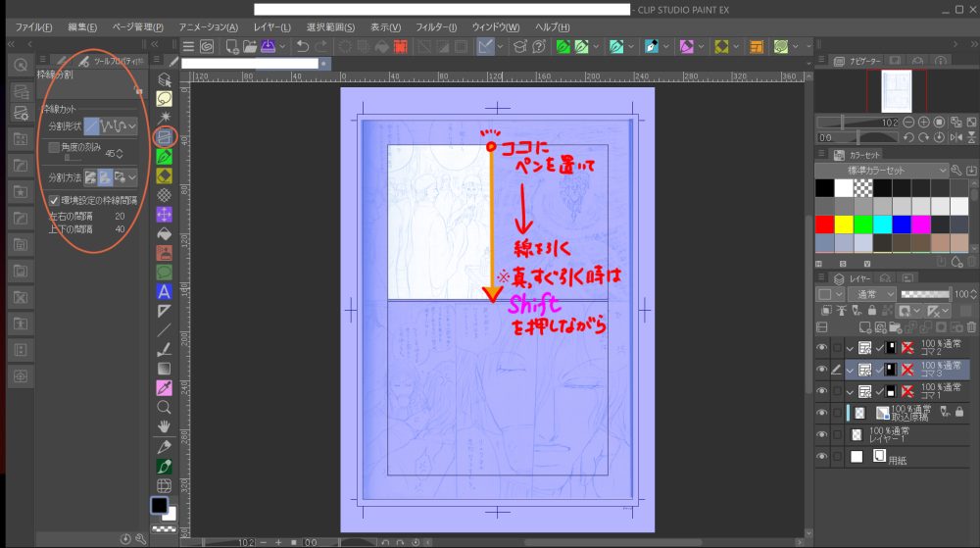Open division method dropdown arrow

click(132, 178)
